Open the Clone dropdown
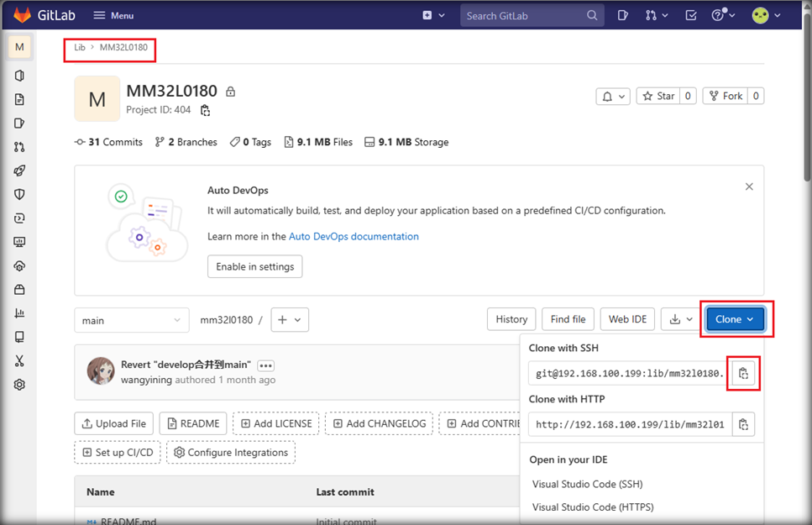Viewport: 812px width, 525px height. click(735, 319)
